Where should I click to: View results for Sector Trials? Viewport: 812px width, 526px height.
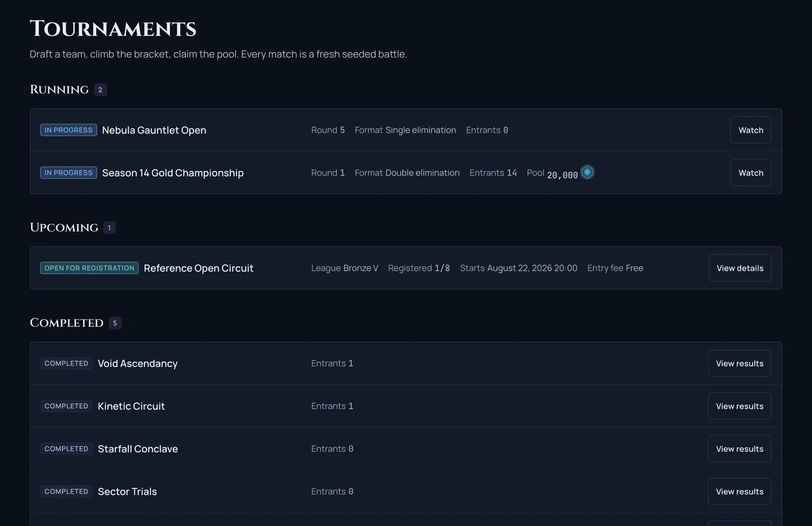pyautogui.click(x=739, y=491)
